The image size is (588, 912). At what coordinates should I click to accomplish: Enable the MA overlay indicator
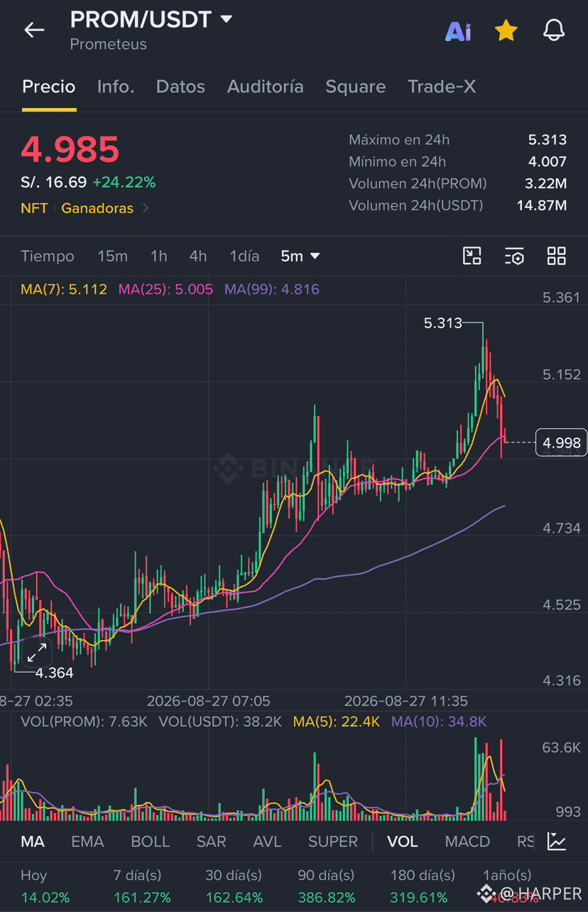click(x=33, y=842)
